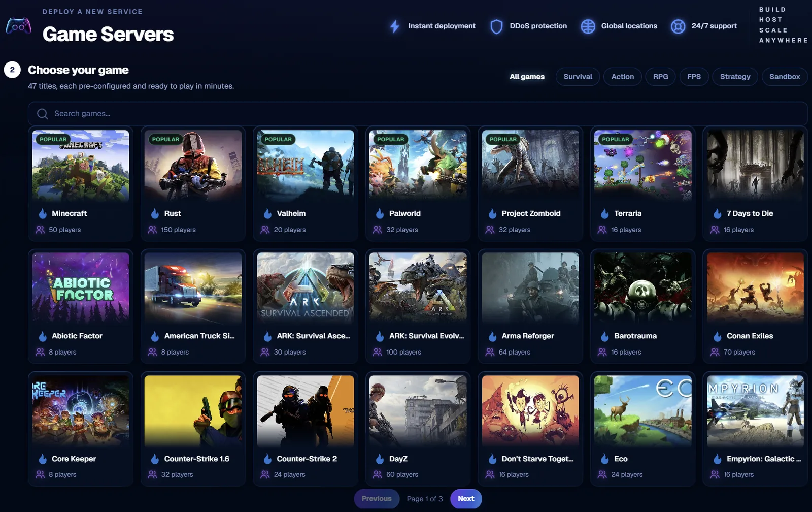Click the flame icon beside Palworld
This screenshot has height=512, width=812.
380,214
